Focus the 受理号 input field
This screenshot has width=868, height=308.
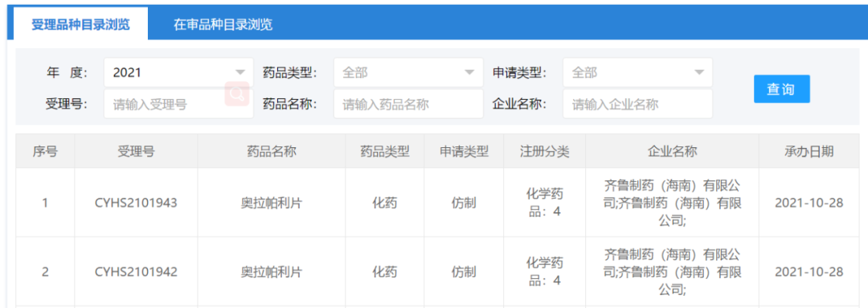(178, 105)
